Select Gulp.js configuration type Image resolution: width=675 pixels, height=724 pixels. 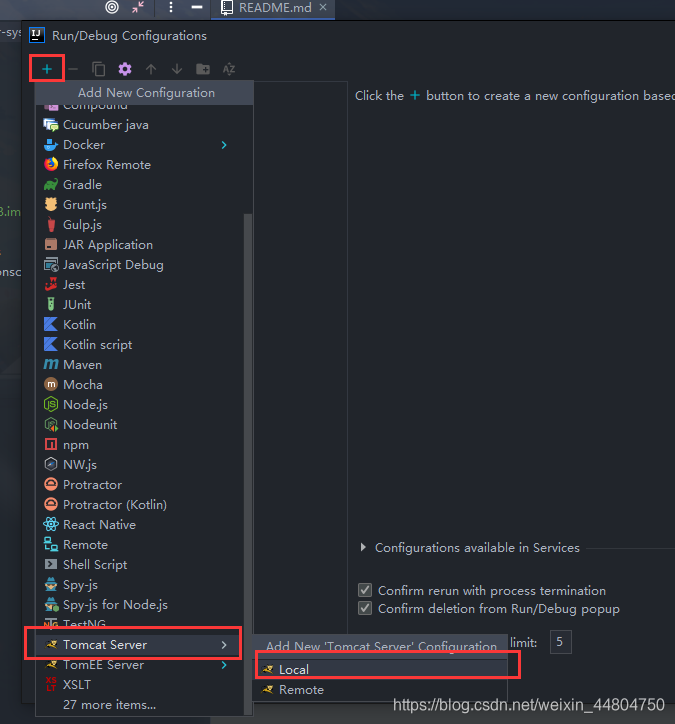pyautogui.click(x=139, y=225)
